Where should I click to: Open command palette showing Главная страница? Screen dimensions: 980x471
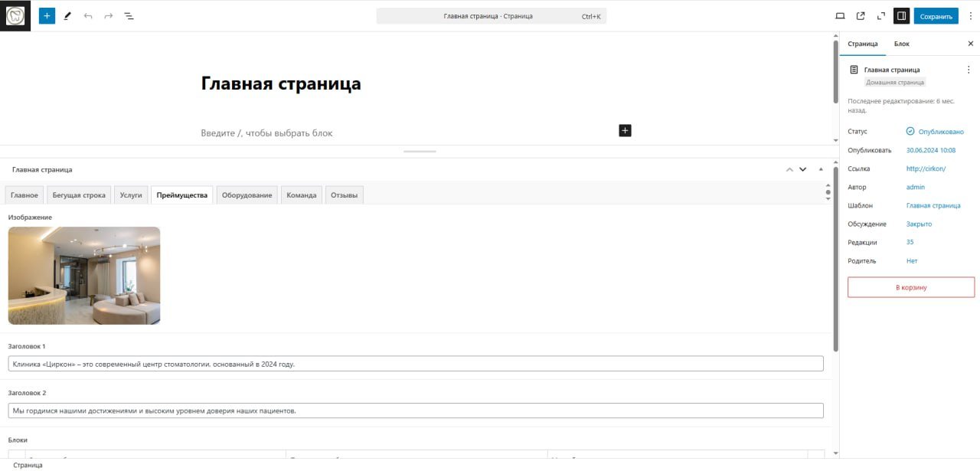(491, 16)
